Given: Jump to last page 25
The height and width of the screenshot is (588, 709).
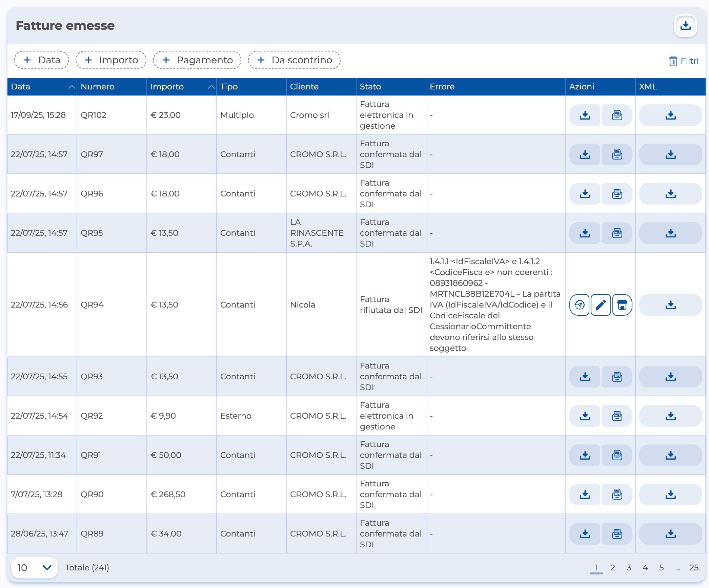Looking at the screenshot, I should [x=694, y=568].
